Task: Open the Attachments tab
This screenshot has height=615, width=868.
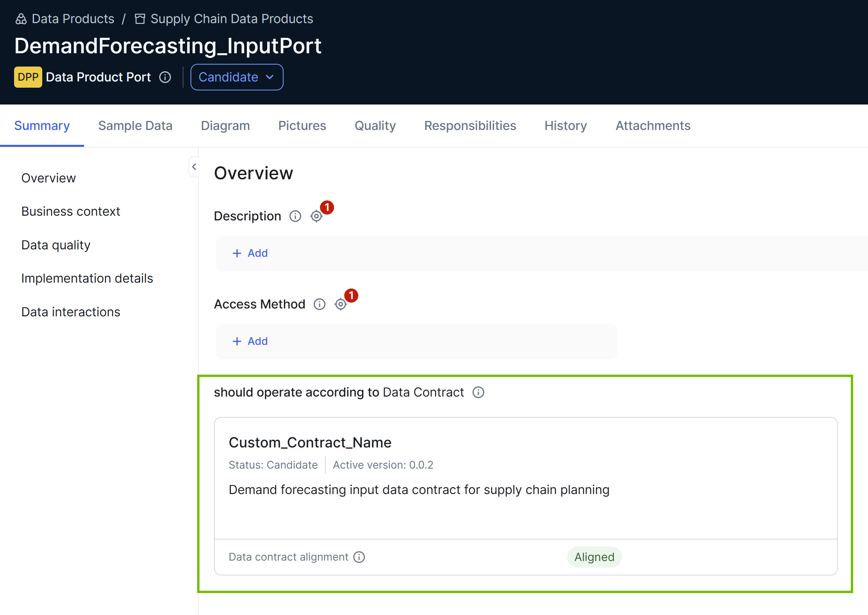Action: (x=653, y=126)
